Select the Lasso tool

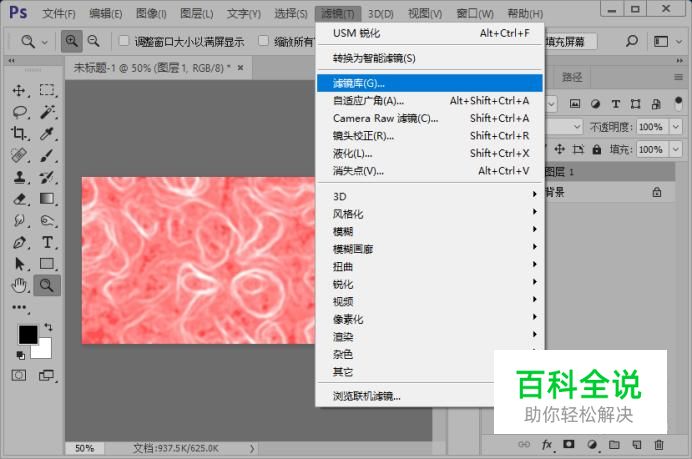click(19, 112)
